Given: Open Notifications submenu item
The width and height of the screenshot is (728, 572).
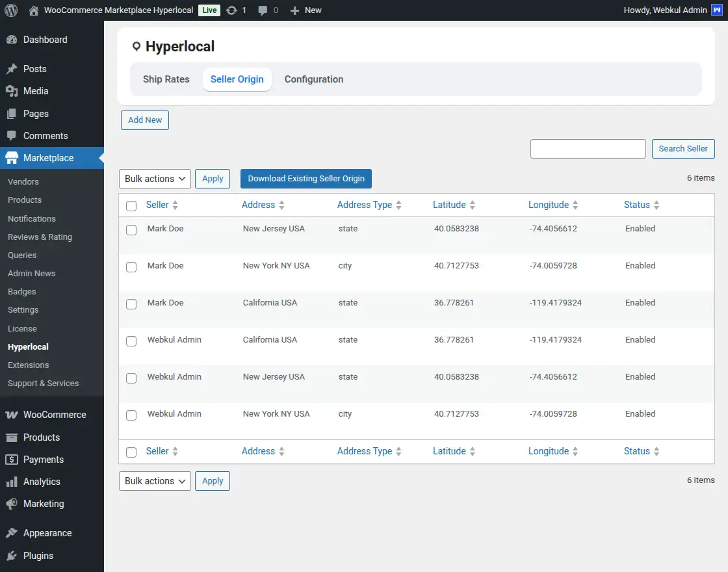Looking at the screenshot, I should [x=32, y=218].
